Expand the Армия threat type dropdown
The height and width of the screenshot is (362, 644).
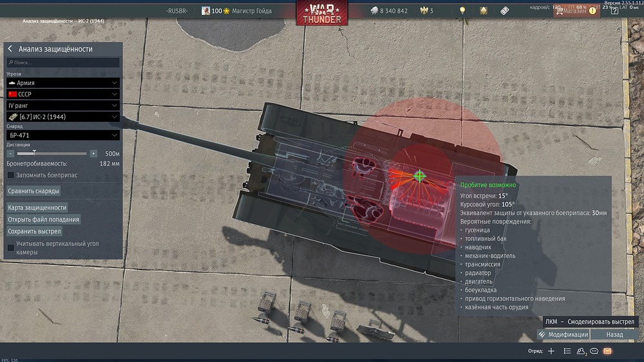tap(63, 82)
